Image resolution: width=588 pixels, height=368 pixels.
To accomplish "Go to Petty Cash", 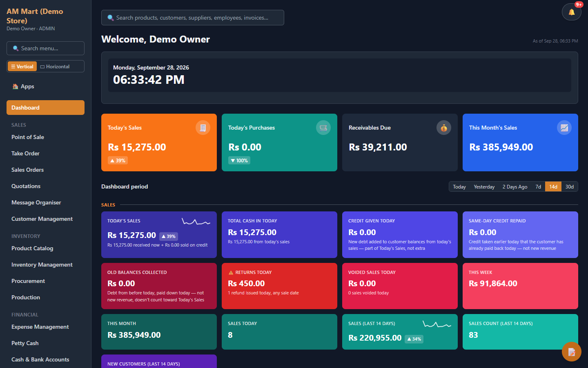I will [45, 343].
